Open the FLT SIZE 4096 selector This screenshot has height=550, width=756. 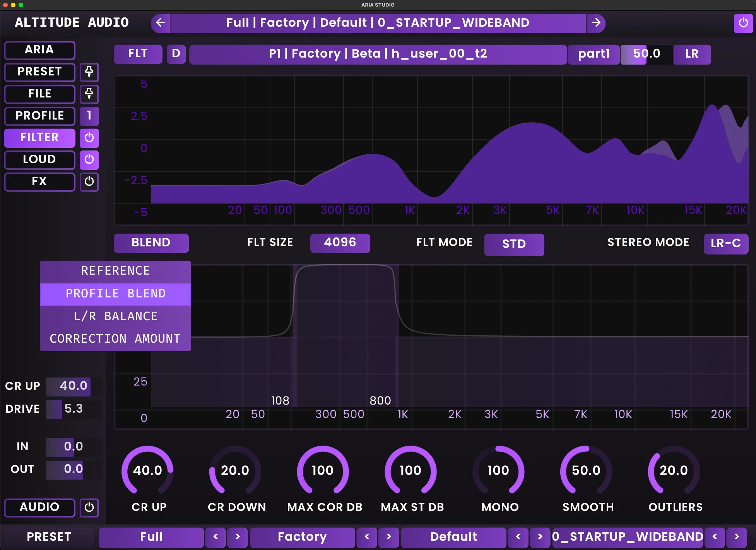pyautogui.click(x=340, y=243)
